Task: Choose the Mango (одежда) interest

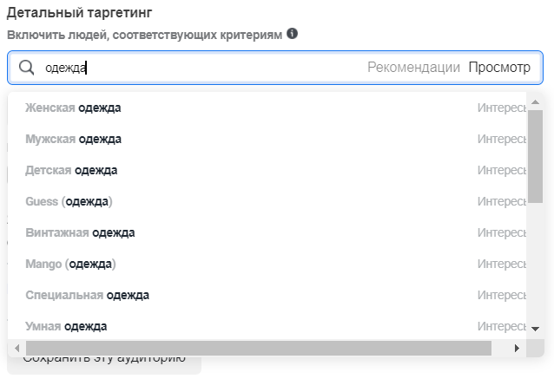Action: tap(71, 264)
